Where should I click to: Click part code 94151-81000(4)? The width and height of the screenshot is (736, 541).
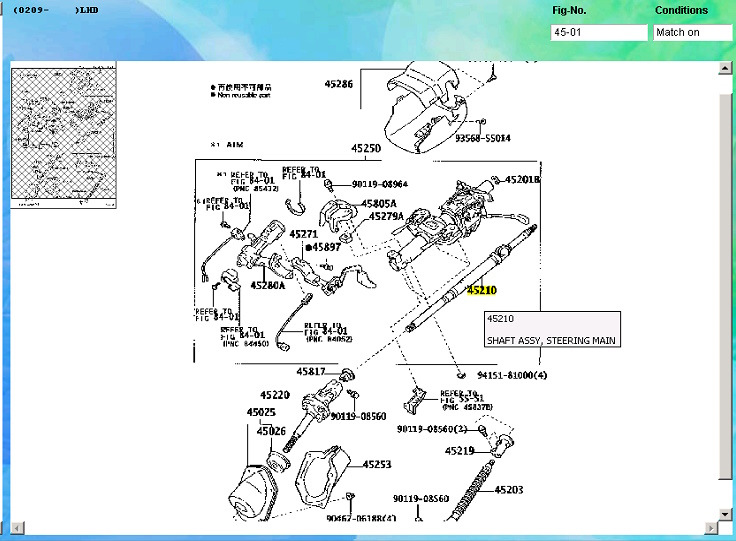[512, 375]
